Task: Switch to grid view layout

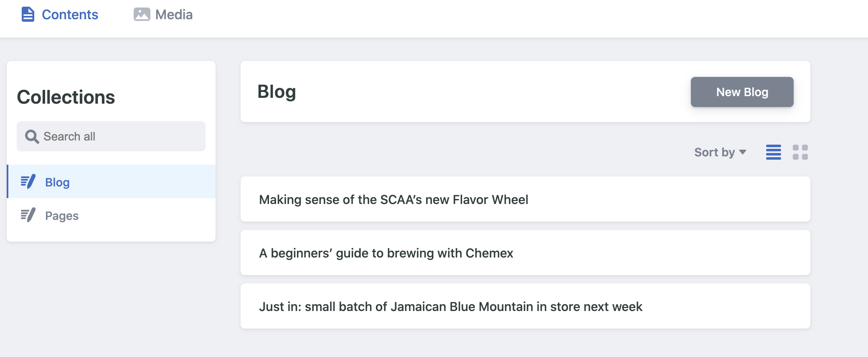Action: [x=800, y=152]
